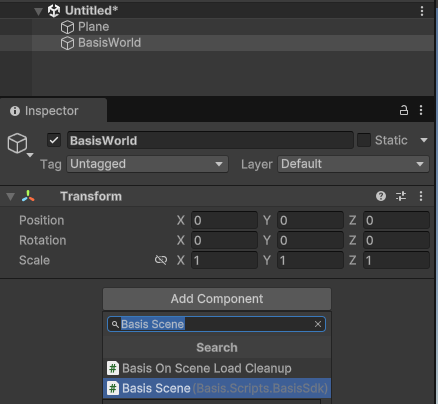Click the Rotation Y field
The width and height of the screenshot is (438, 404).
click(x=310, y=240)
